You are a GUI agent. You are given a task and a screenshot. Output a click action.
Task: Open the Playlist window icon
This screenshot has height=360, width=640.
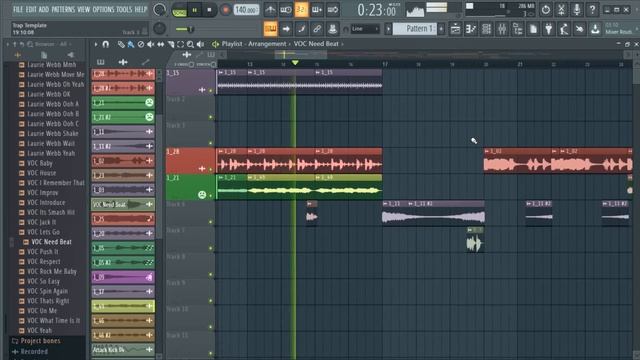click(455, 29)
